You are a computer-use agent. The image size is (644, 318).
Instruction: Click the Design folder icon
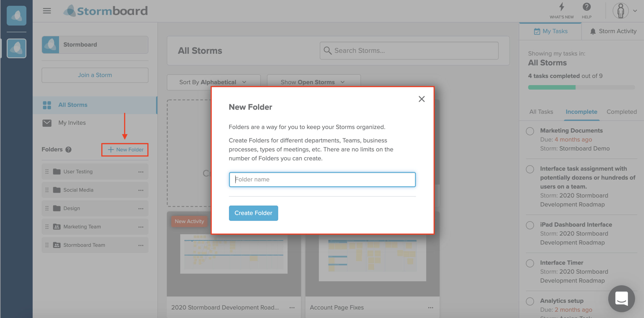click(x=57, y=208)
